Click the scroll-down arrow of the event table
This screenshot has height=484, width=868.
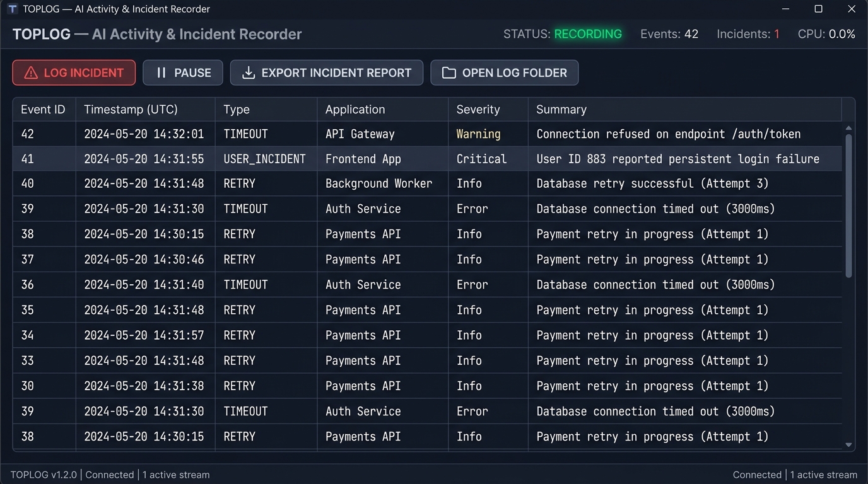pyautogui.click(x=848, y=444)
